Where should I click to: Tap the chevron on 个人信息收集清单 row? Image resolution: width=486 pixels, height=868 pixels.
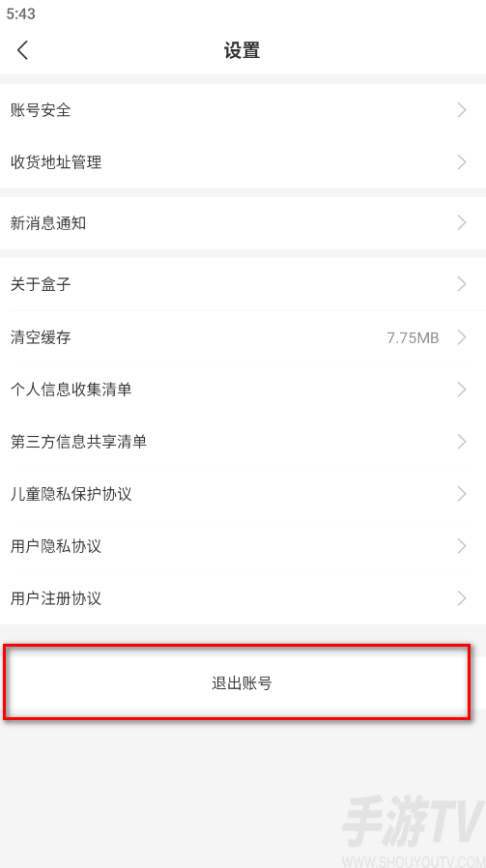(x=462, y=390)
